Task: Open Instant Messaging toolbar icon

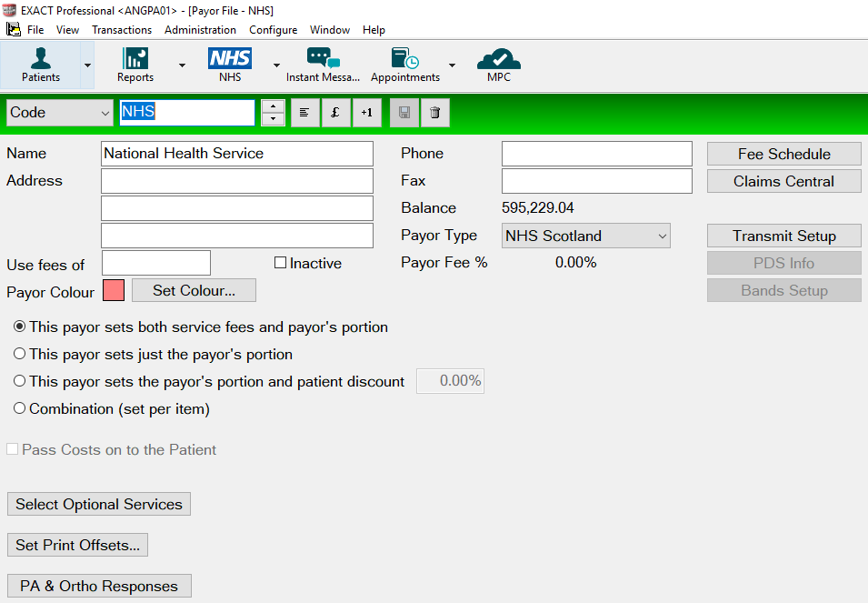Action: click(323, 65)
